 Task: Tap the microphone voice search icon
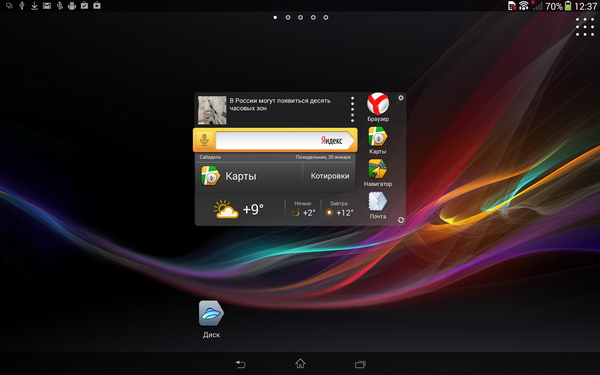click(x=204, y=140)
